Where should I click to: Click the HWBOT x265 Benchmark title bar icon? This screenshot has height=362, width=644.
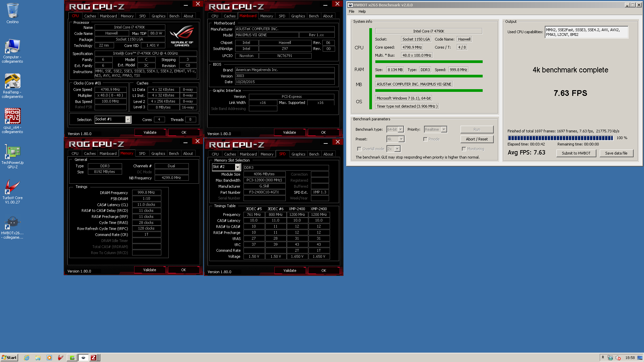[350, 5]
